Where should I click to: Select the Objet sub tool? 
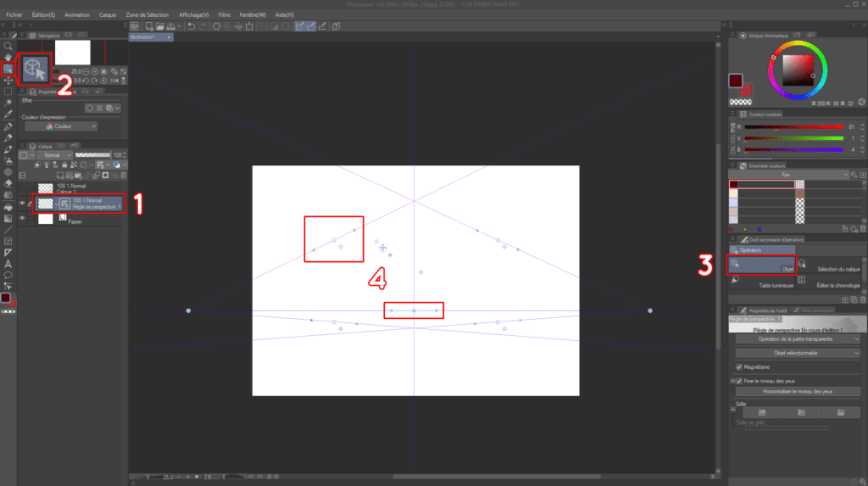pos(762,265)
